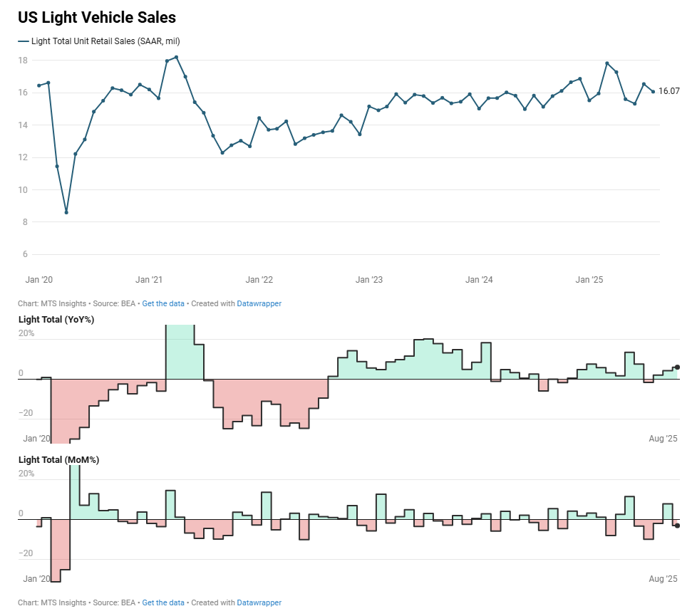Viewport: 697px width, 616px height.
Task: Click the Aug '25 label under the YoY chart
Action: coord(663,439)
